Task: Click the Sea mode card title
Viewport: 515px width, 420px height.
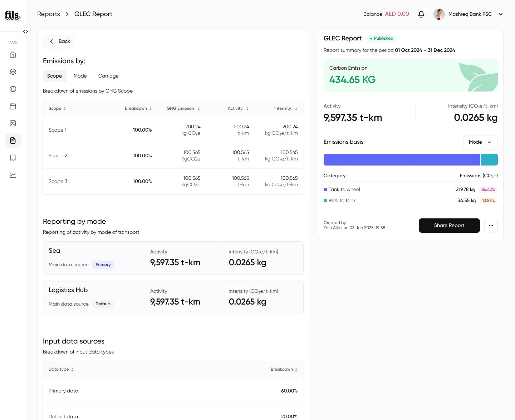Action: pyautogui.click(x=54, y=251)
